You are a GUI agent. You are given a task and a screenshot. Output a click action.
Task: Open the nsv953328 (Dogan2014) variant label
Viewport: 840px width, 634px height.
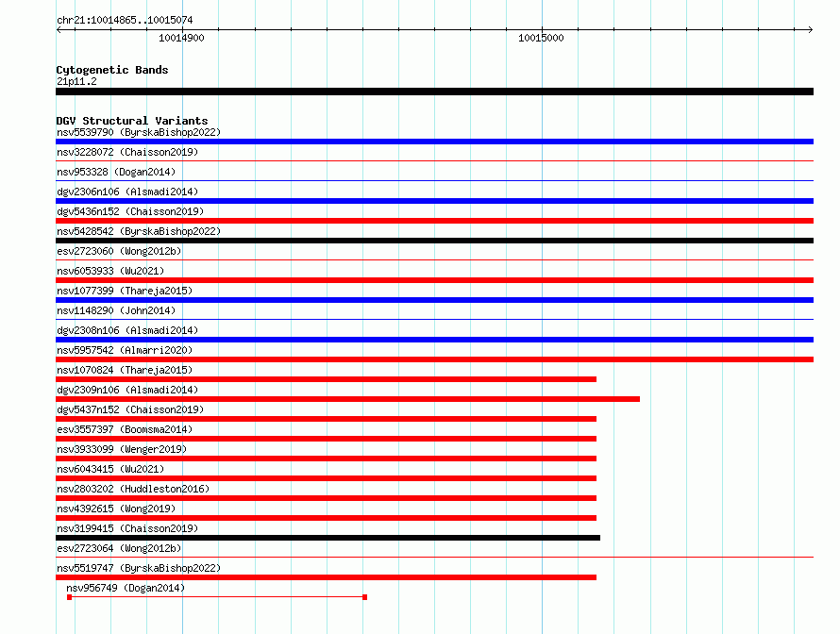[116, 172]
